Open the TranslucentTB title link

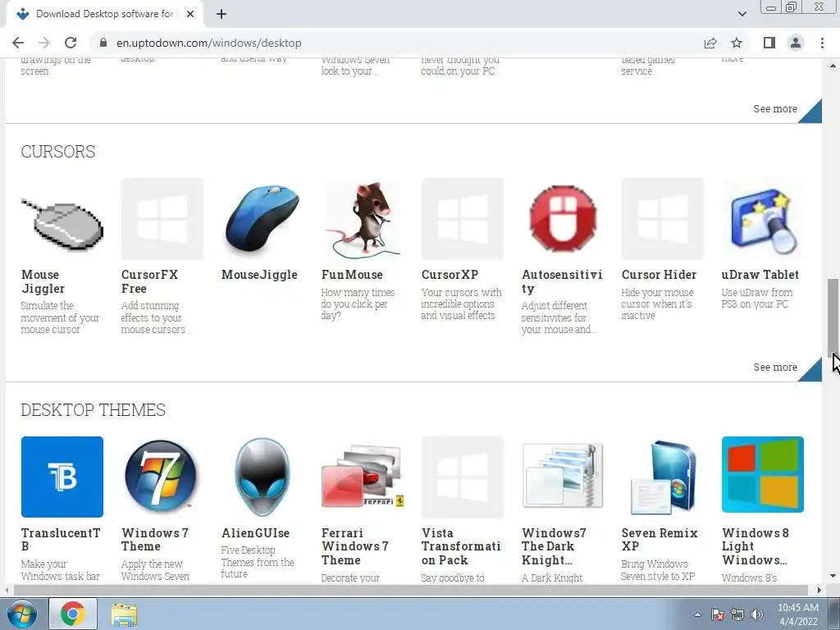click(x=61, y=540)
